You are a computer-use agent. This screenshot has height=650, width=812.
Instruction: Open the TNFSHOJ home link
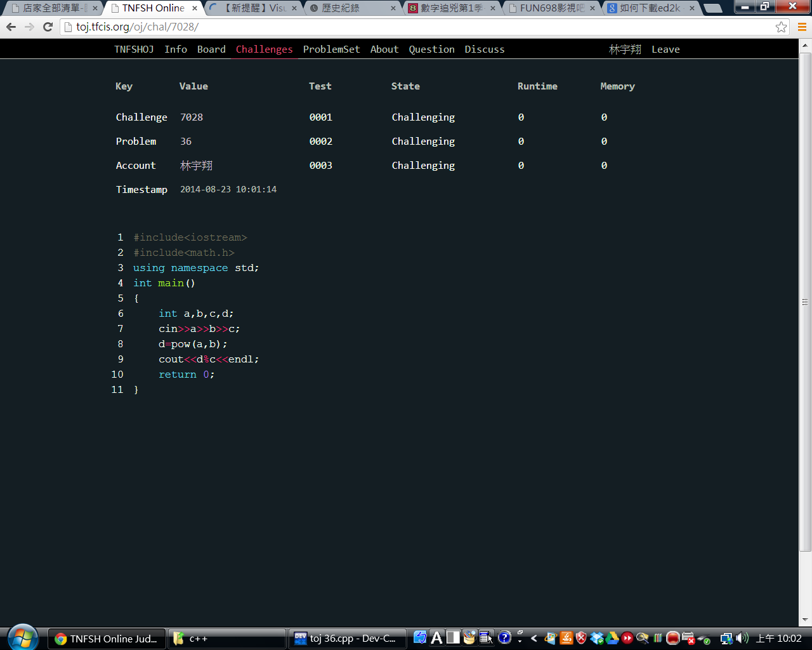tap(134, 50)
